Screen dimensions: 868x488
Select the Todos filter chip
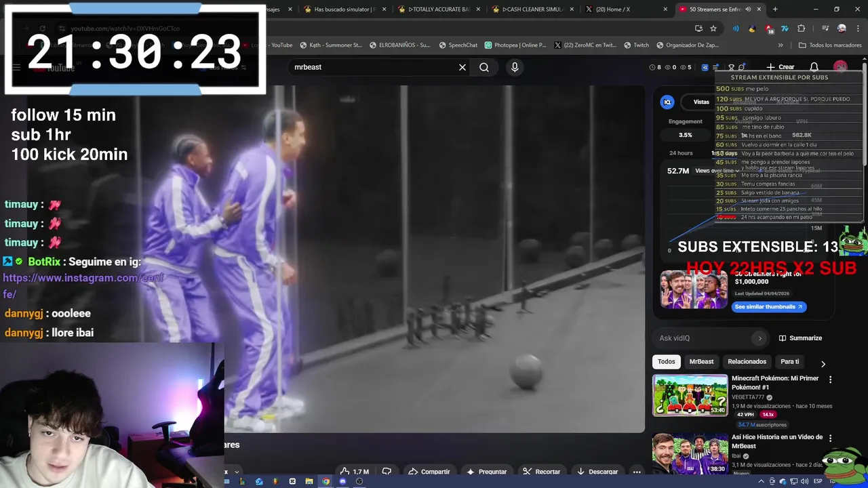pyautogui.click(x=667, y=362)
